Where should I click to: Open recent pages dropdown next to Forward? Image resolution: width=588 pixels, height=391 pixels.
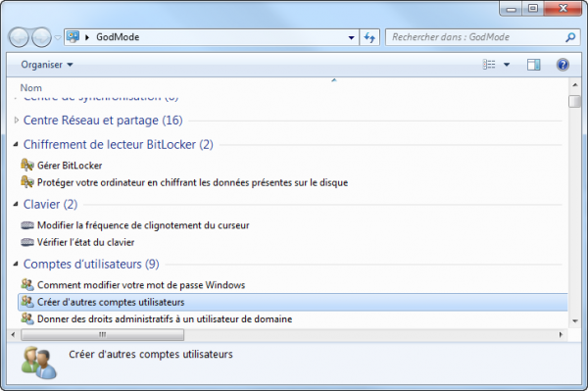58,37
